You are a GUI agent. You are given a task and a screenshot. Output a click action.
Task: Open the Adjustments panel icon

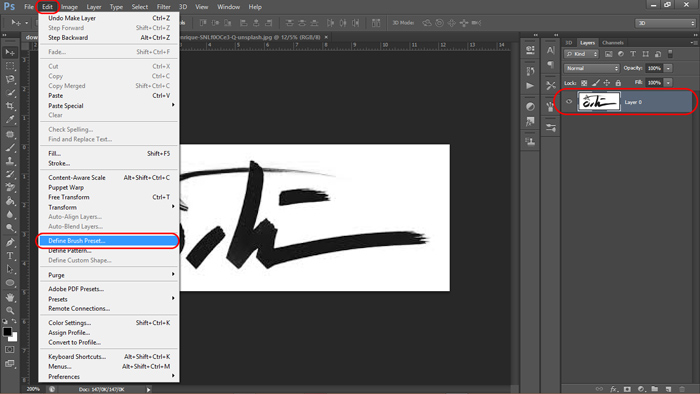pos(530,107)
